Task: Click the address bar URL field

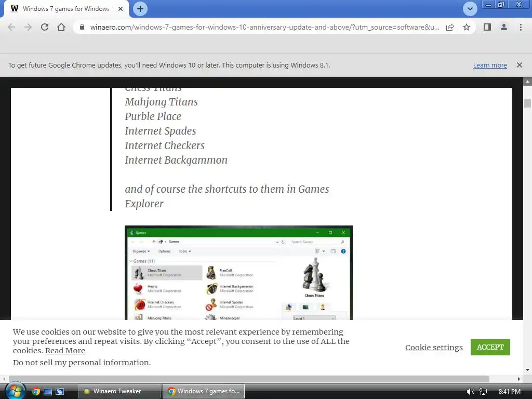Action: (264, 27)
